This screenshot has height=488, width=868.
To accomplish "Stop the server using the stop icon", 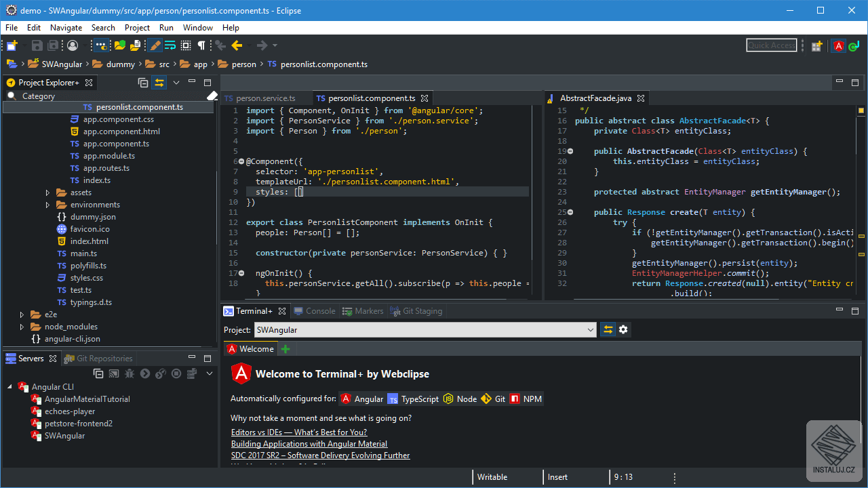I will click(175, 373).
